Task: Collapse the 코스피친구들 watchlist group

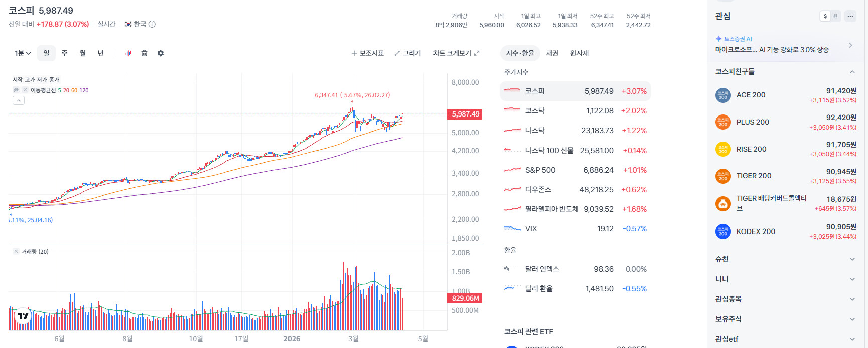Action: click(x=852, y=72)
